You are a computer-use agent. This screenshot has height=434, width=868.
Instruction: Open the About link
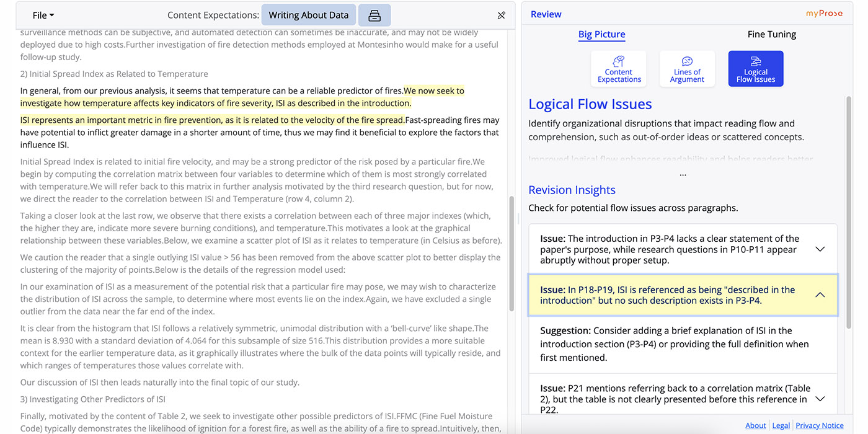pyautogui.click(x=755, y=425)
